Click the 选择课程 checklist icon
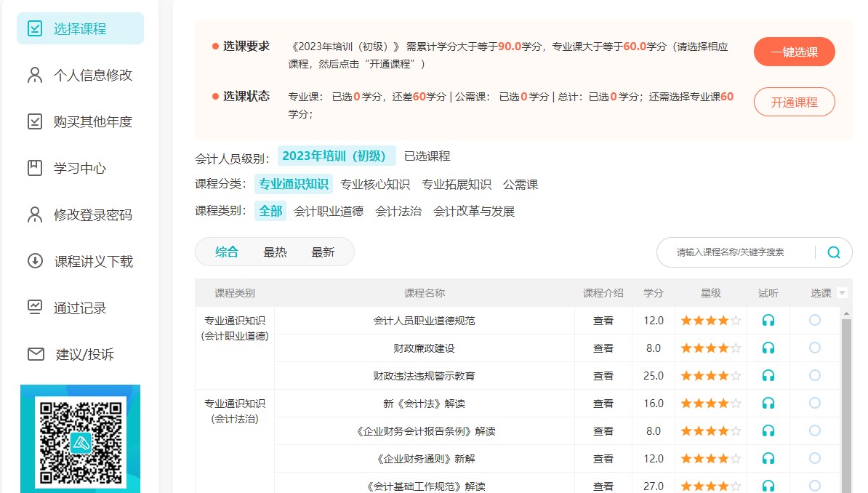Image resolution: width=868 pixels, height=493 pixels. [33, 28]
